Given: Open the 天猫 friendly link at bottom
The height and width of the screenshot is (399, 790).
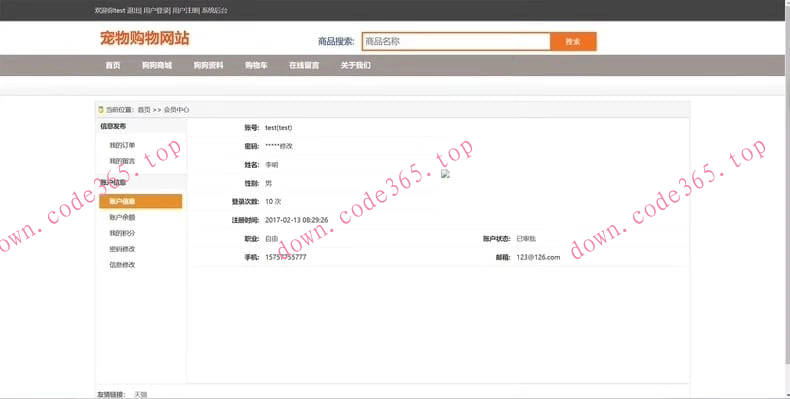Looking at the screenshot, I should pos(141,394).
